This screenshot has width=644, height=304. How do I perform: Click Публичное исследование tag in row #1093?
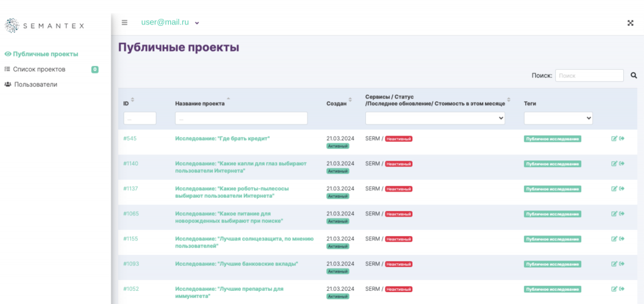[x=552, y=264]
